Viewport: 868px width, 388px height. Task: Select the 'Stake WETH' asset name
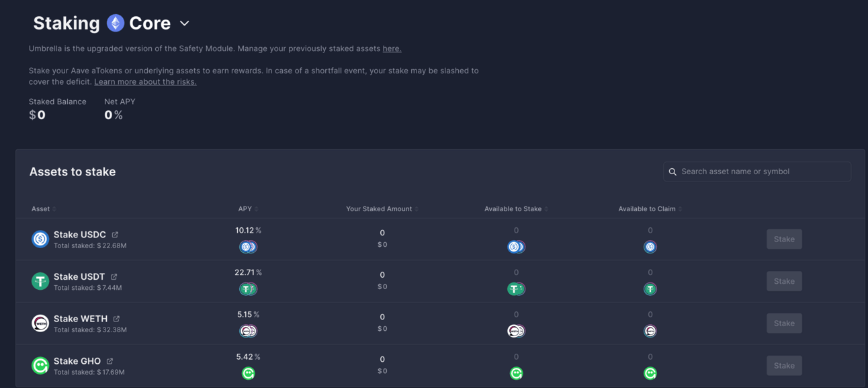(x=81, y=319)
